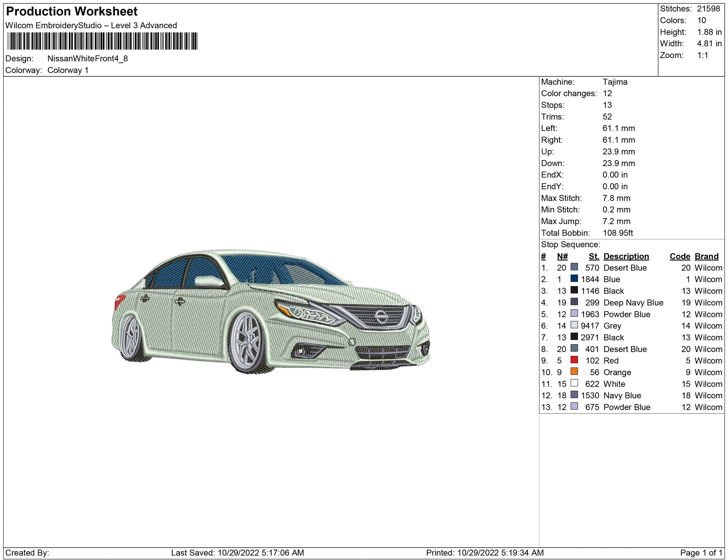The width and height of the screenshot is (728, 560).
Task: Pick the Orange swatch in stop 10
Action: 574,371
